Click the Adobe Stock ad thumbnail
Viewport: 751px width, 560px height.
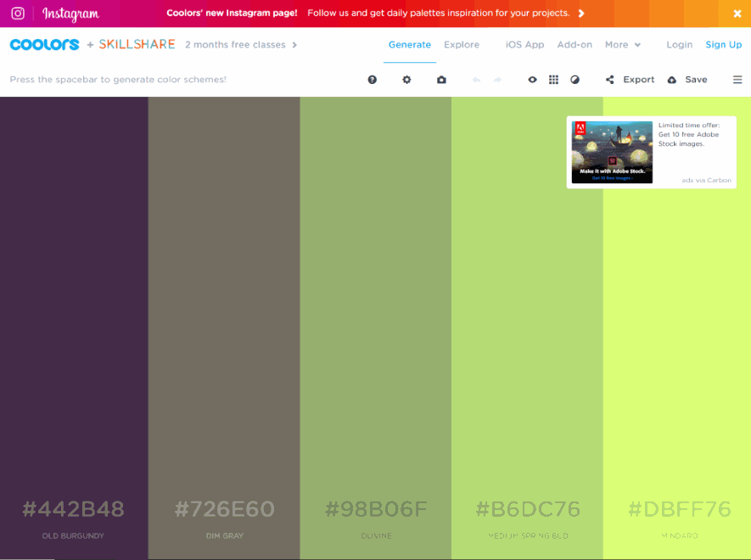612,152
